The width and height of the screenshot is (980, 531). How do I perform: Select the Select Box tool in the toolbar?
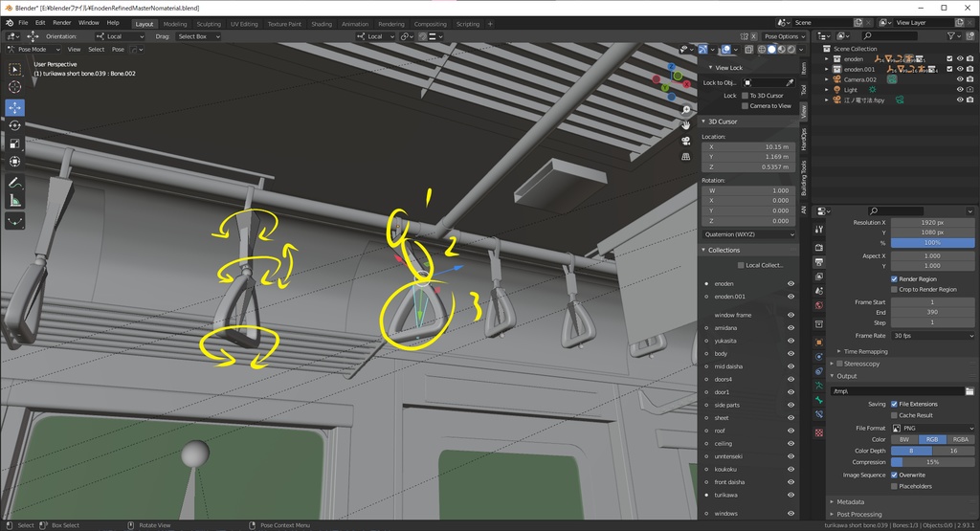pyautogui.click(x=14, y=69)
